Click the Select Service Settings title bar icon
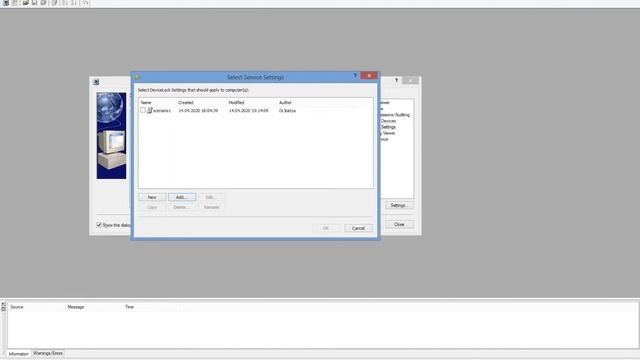This screenshot has height=360, width=640. click(138, 77)
